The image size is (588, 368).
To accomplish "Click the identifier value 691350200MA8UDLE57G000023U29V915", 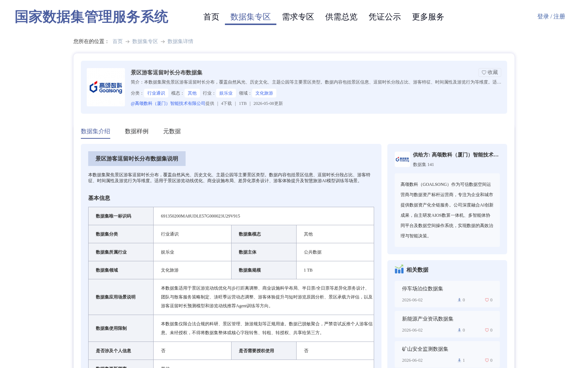I will (x=201, y=216).
